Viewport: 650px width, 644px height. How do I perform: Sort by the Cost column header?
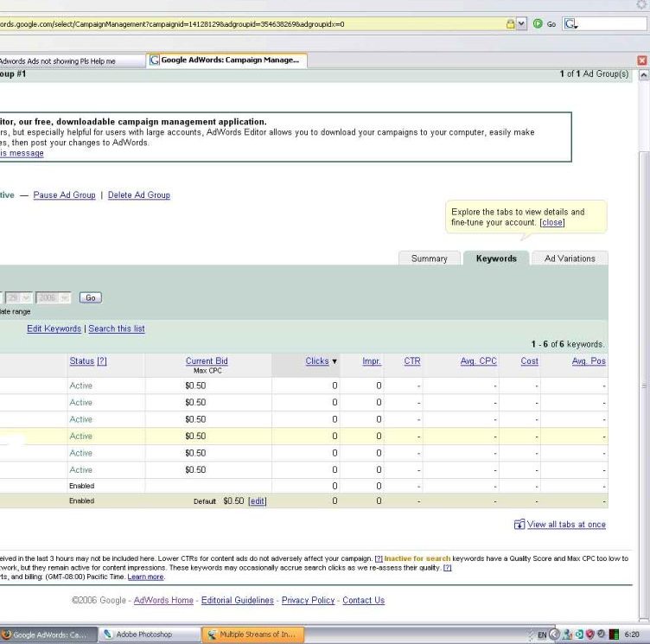click(x=529, y=360)
